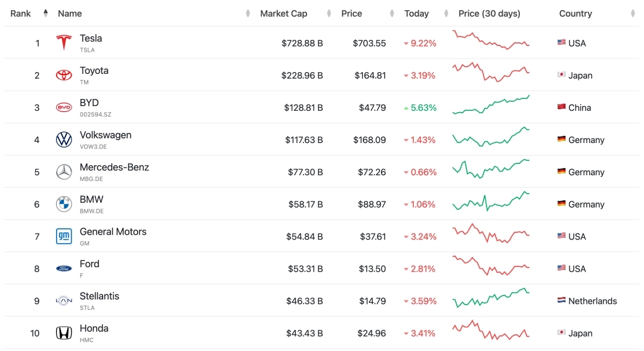Image resolution: width=644 pixels, height=351 pixels.
Task: Click the Stellantis logo icon
Action: tap(64, 300)
